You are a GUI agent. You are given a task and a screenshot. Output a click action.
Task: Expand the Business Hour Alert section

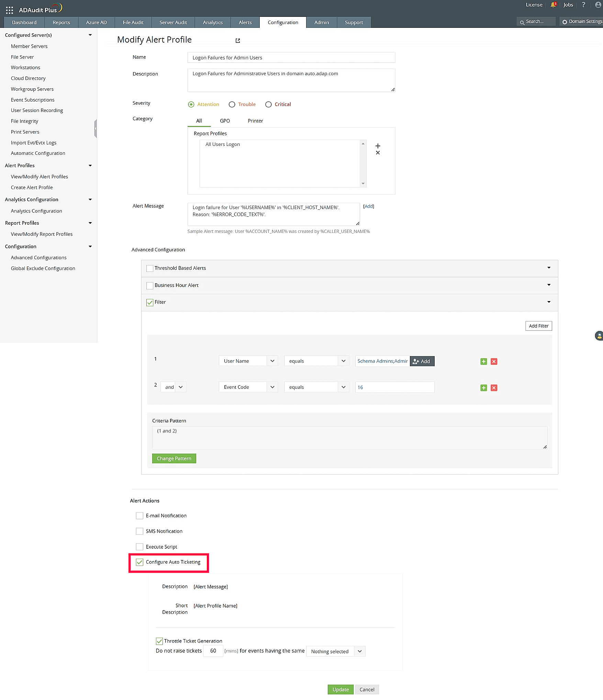(549, 285)
